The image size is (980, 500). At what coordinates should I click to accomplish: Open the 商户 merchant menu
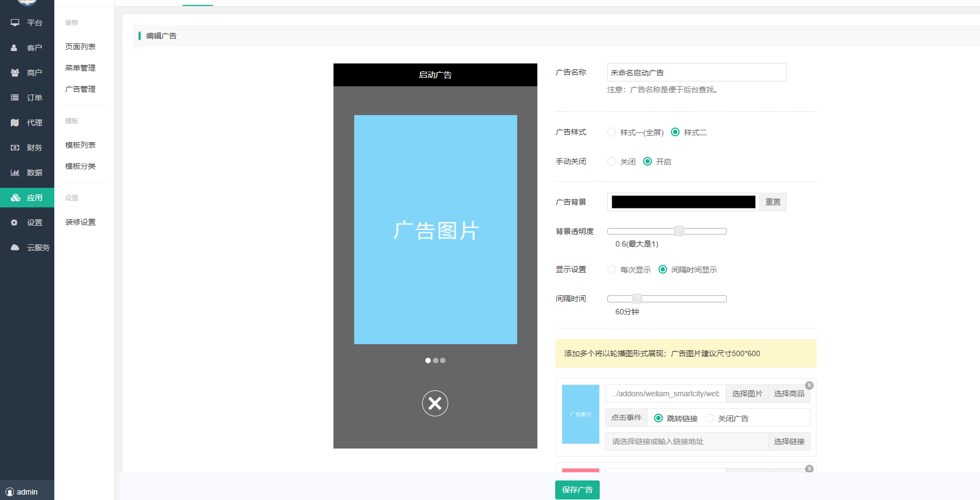(27, 73)
